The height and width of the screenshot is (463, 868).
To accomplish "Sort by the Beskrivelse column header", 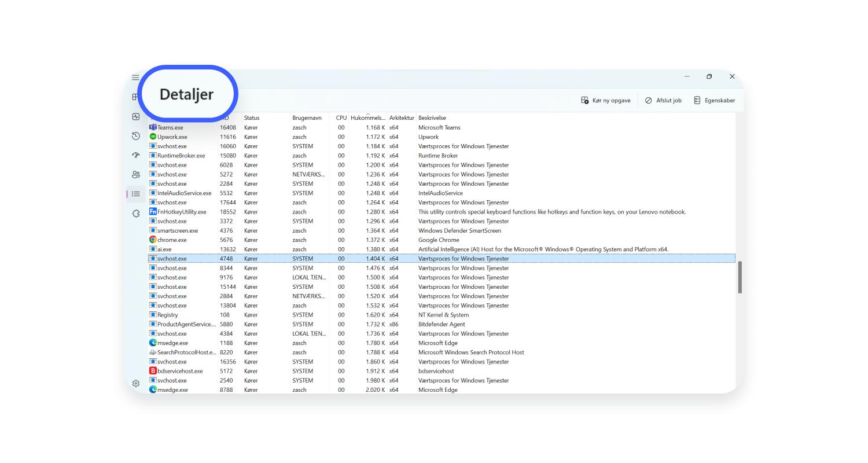I will [x=432, y=118].
